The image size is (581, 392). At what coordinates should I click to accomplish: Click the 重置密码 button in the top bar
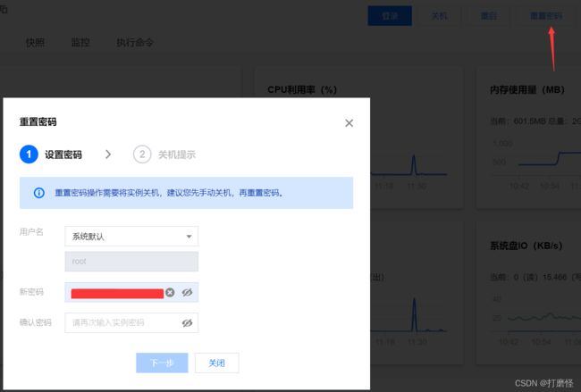pos(546,16)
